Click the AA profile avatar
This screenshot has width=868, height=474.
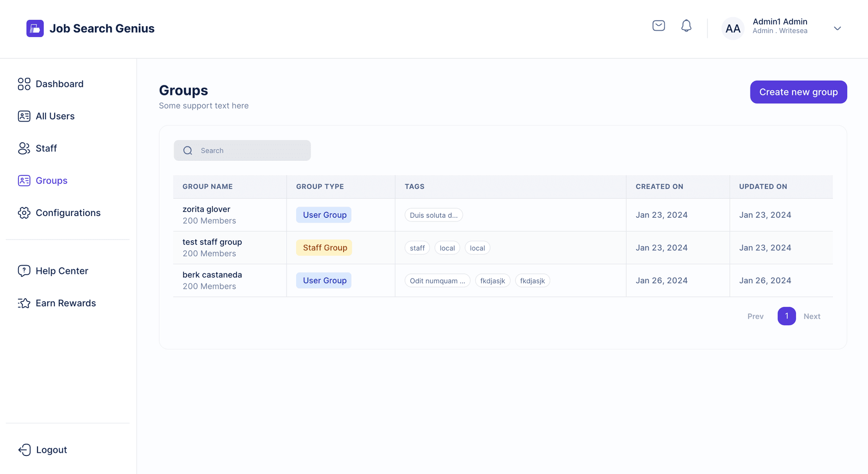(x=732, y=28)
